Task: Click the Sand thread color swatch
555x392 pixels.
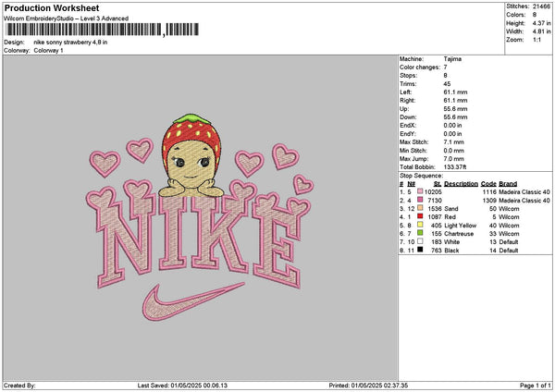Action: (419, 208)
